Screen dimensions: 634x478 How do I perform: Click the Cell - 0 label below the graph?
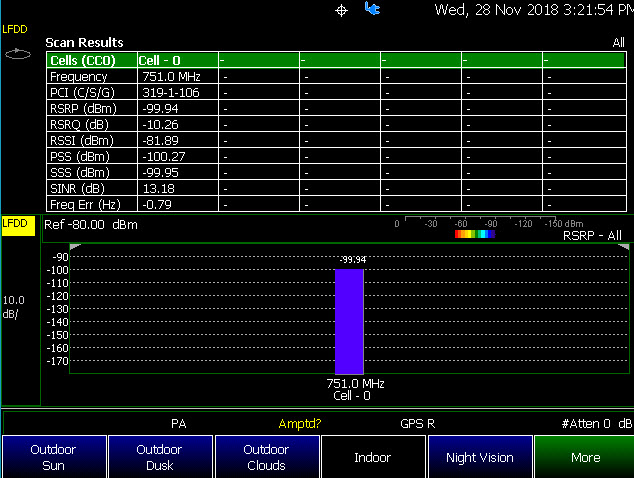coord(352,396)
